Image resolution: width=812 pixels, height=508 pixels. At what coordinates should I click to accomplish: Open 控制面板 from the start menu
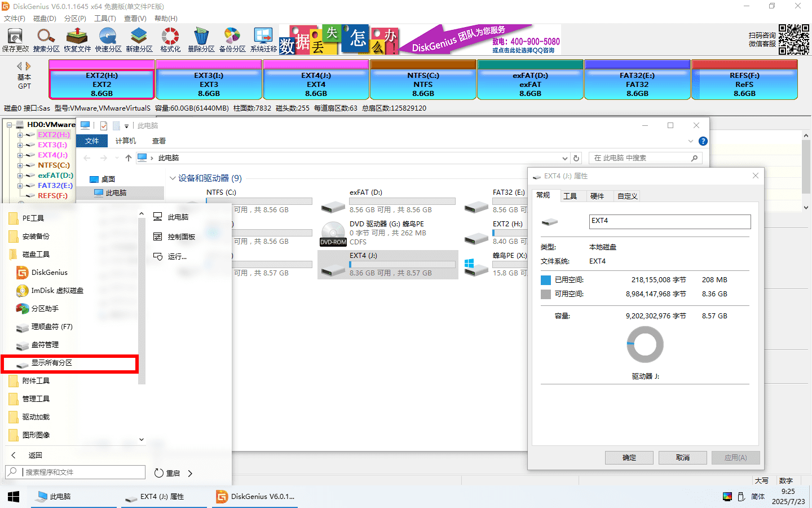[x=174, y=237]
